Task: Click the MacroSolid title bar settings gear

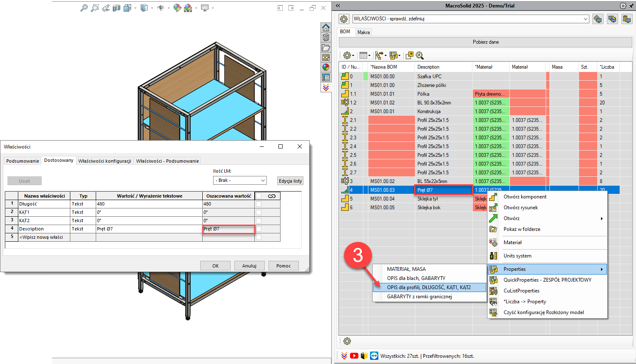Action: click(623, 6)
